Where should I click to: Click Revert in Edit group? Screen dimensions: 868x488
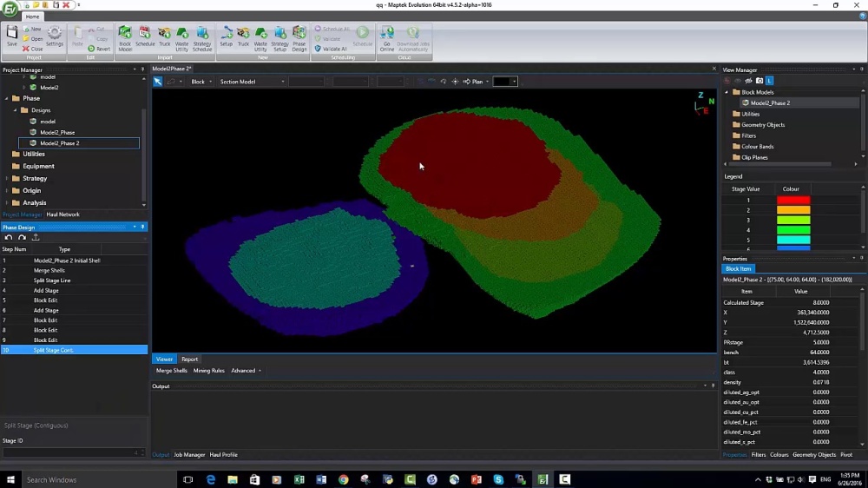click(x=99, y=49)
